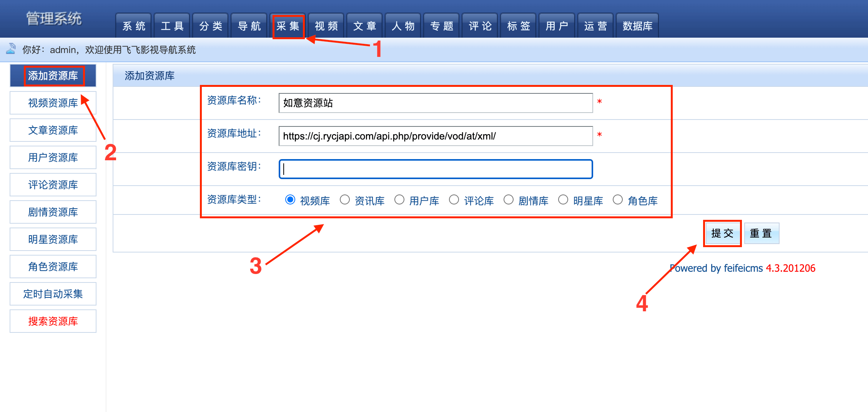Select the 采集 tab
868x412 pixels.
[x=288, y=26]
